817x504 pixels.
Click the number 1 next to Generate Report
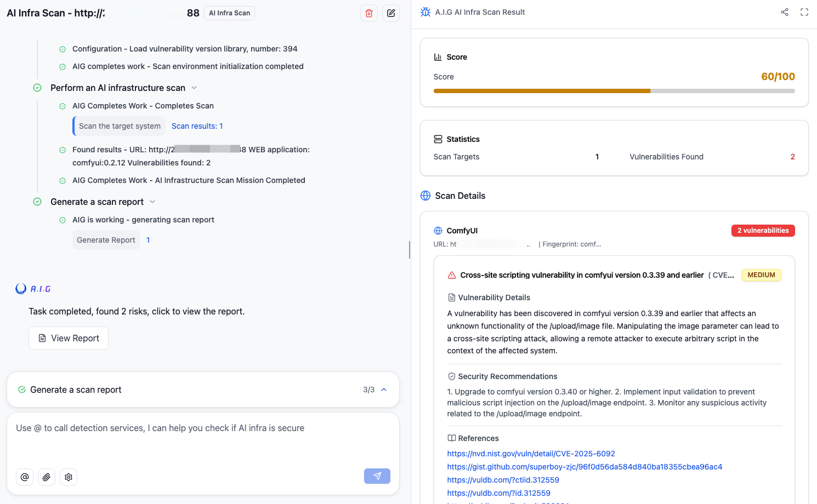(148, 240)
